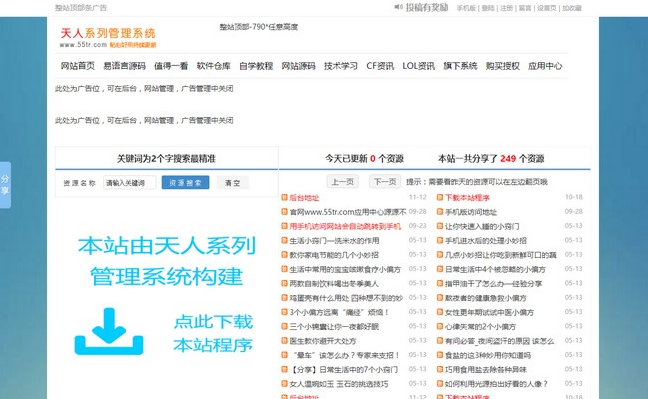Viewport: 648px width, 399px height.
Task: Open the 网站源码 menu item
Action: [298, 66]
